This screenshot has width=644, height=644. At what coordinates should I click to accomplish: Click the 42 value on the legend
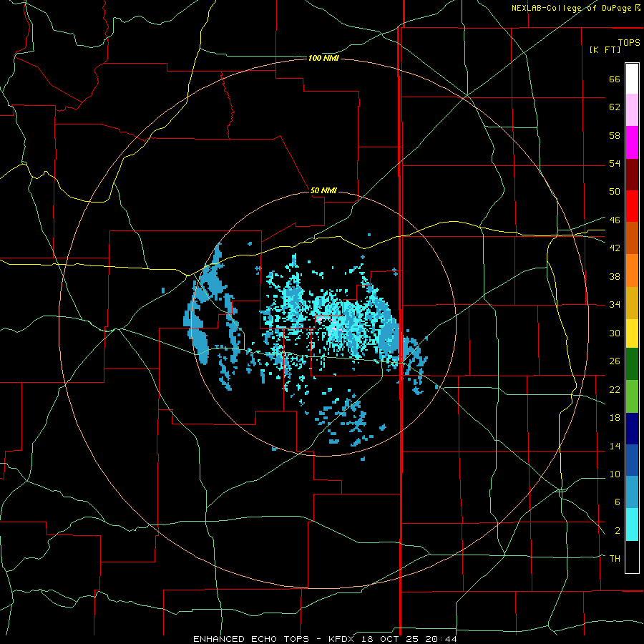point(615,248)
